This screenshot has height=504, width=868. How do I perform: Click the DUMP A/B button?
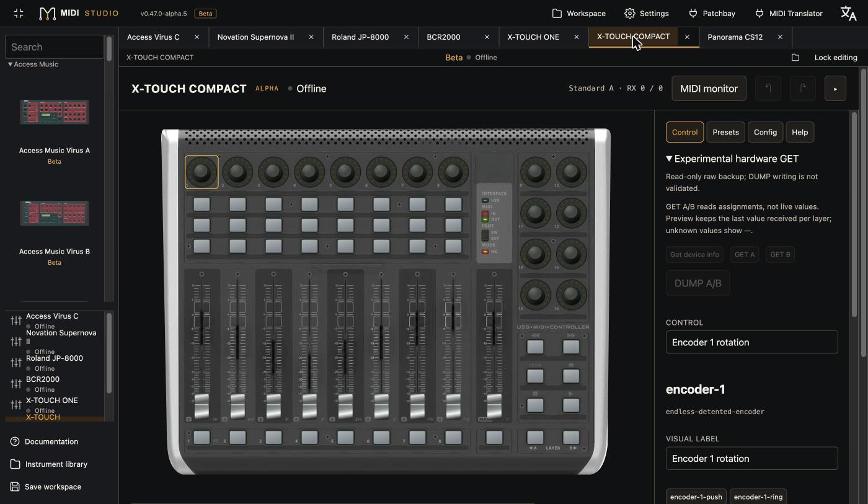697,283
